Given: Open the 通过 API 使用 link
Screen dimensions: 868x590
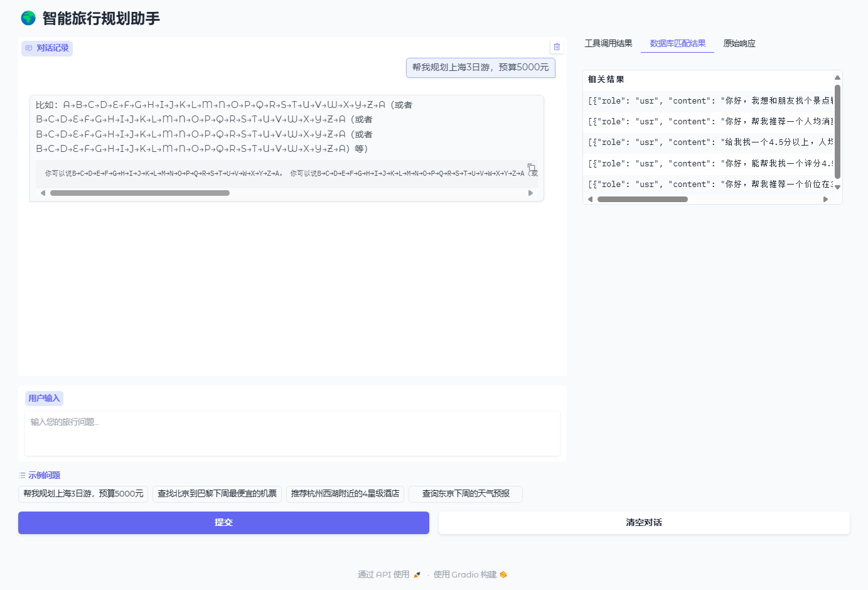Looking at the screenshot, I should [389, 575].
